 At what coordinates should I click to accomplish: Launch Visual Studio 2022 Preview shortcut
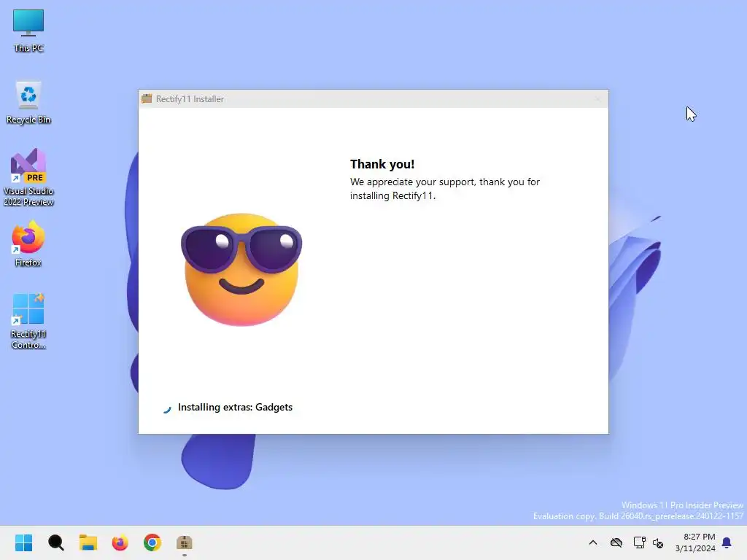tap(28, 177)
